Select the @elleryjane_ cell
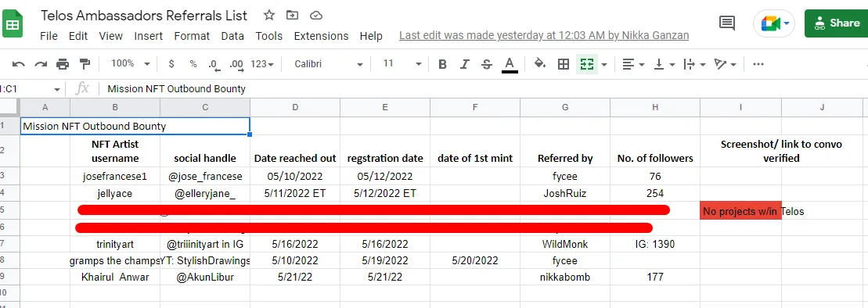 205,194
